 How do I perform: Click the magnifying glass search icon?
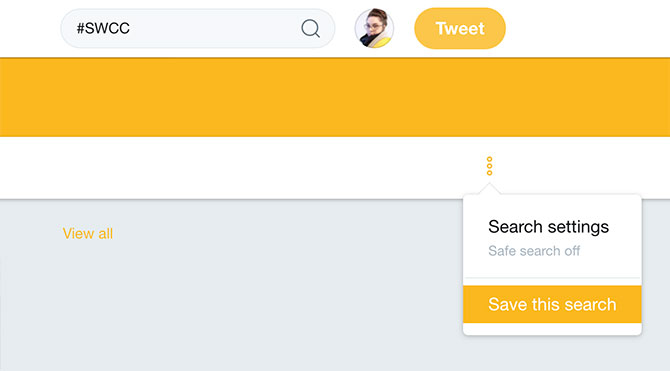pyautogui.click(x=311, y=29)
